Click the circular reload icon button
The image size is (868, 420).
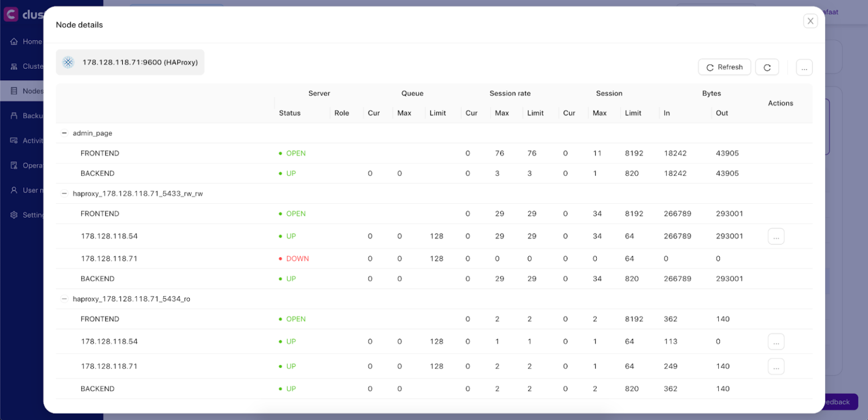767,67
